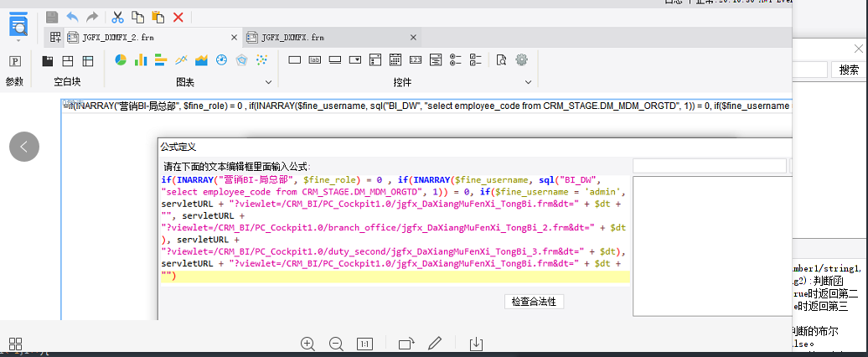Click the function search input field
This screenshot has height=357, width=868.
pos(710,165)
